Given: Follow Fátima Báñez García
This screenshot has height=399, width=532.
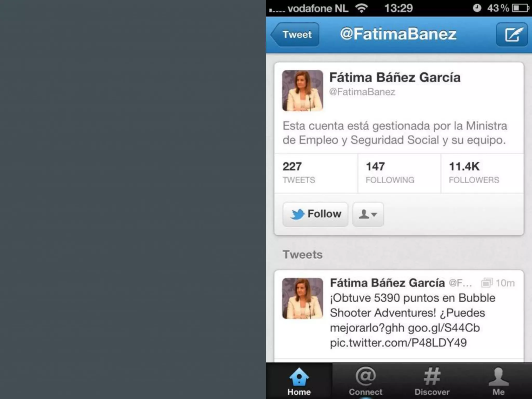Looking at the screenshot, I should point(315,214).
